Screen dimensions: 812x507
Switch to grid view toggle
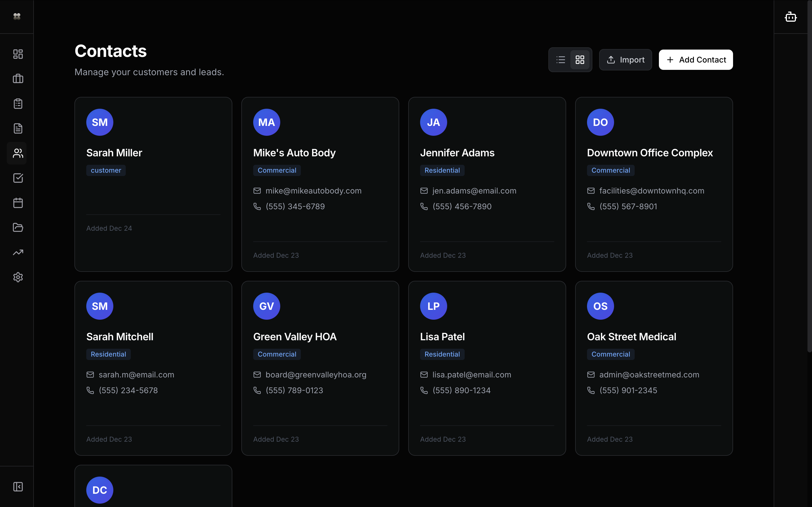580,60
